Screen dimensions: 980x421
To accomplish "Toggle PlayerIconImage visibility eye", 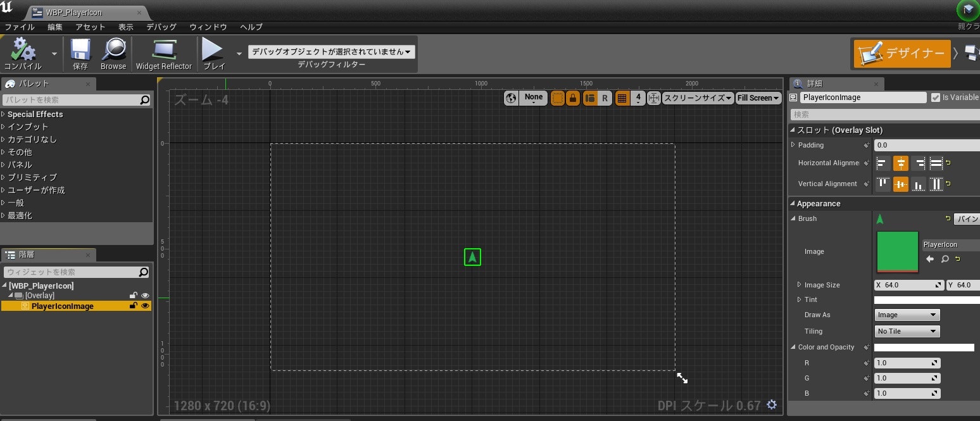I will (x=145, y=306).
